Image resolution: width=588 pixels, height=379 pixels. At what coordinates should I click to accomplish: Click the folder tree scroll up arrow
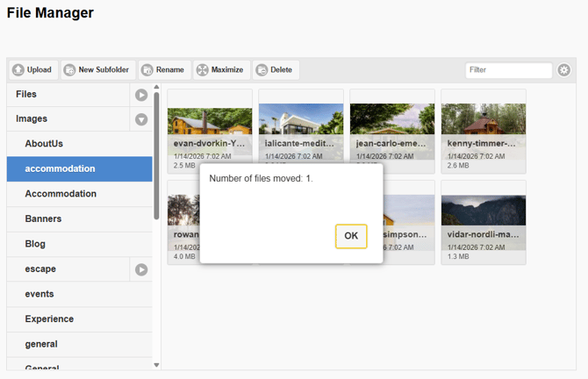click(x=157, y=88)
